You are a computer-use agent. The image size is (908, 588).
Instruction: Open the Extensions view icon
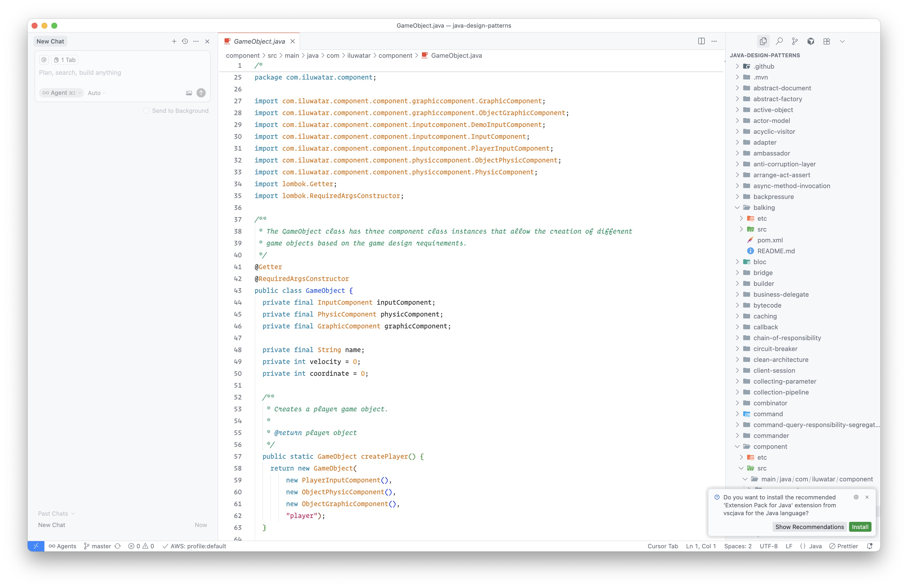(826, 41)
